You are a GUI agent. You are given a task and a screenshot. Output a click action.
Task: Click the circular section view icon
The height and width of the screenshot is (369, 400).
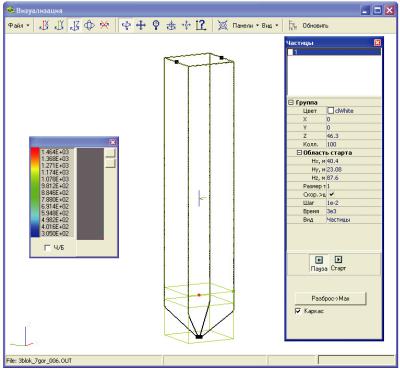89,25
